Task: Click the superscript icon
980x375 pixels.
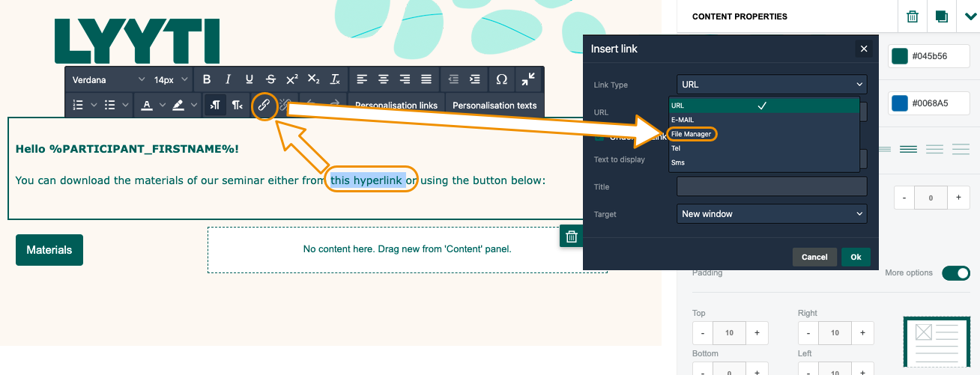Action: (292, 79)
